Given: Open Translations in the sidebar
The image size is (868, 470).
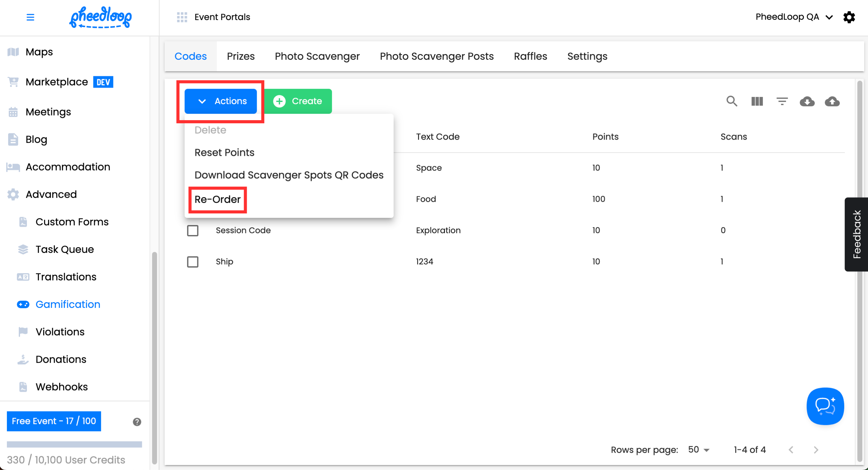Looking at the screenshot, I should click(x=66, y=277).
